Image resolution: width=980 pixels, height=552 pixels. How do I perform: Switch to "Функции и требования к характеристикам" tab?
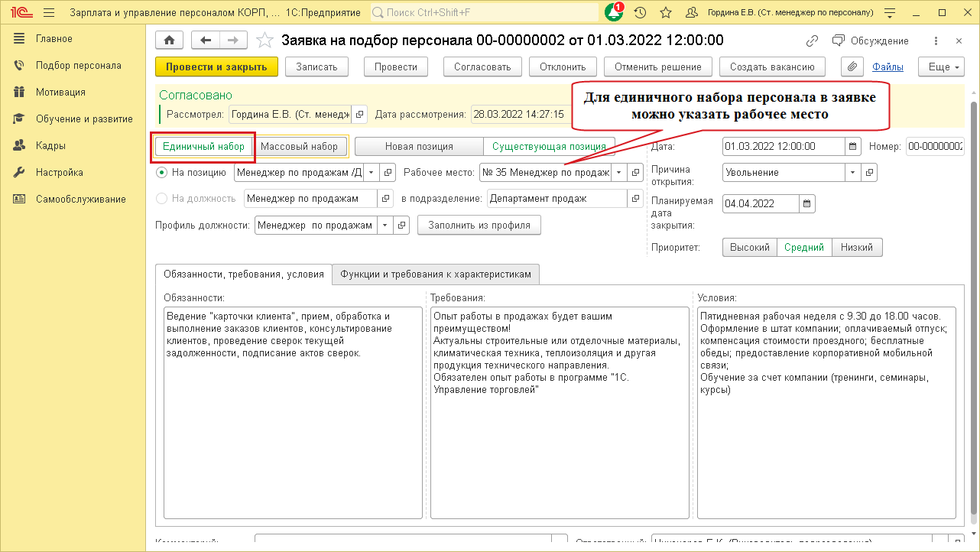[436, 274]
